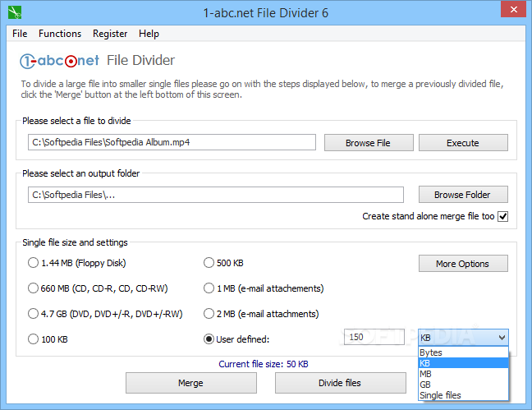
Task: Click the Browse File button
Action: coord(369,143)
